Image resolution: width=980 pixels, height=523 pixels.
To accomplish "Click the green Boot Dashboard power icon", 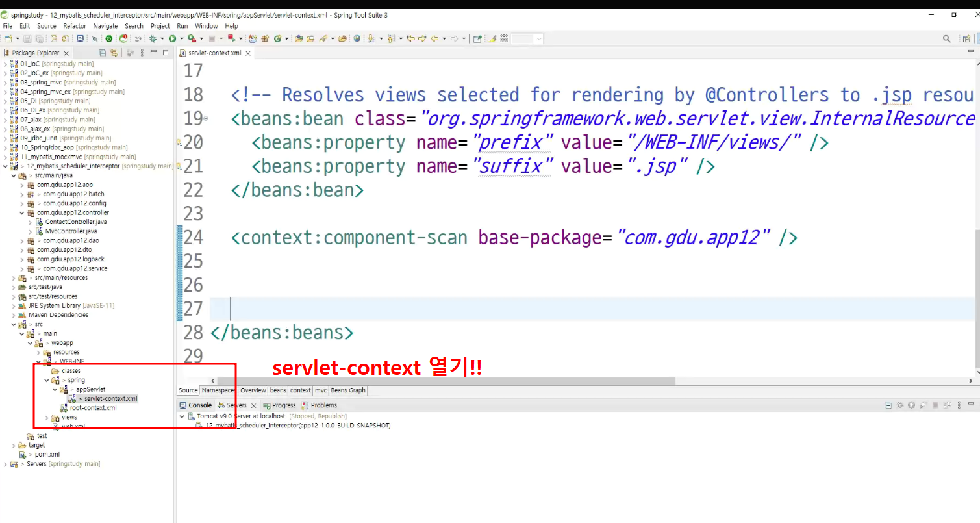I will click(x=108, y=39).
